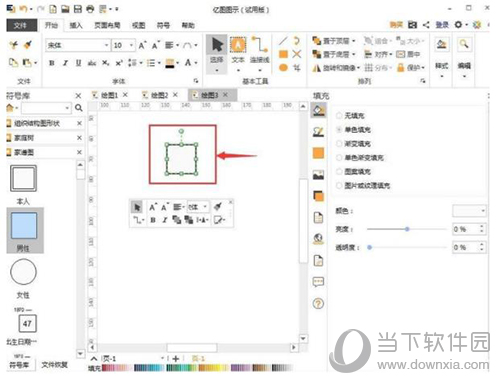
Task: Expand the Send to Back dropdown
Action: pos(354,54)
